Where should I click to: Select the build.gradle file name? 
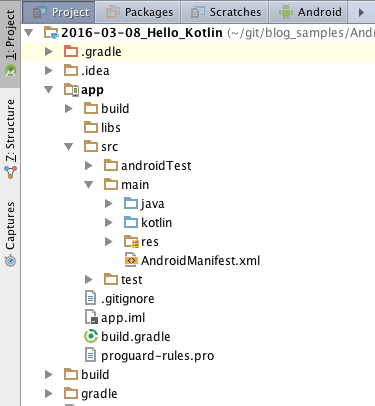tap(136, 337)
